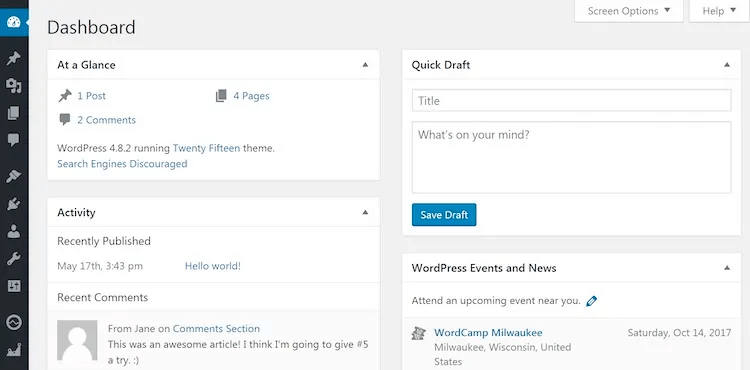Open the Help dropdown tab

point(719,11)
